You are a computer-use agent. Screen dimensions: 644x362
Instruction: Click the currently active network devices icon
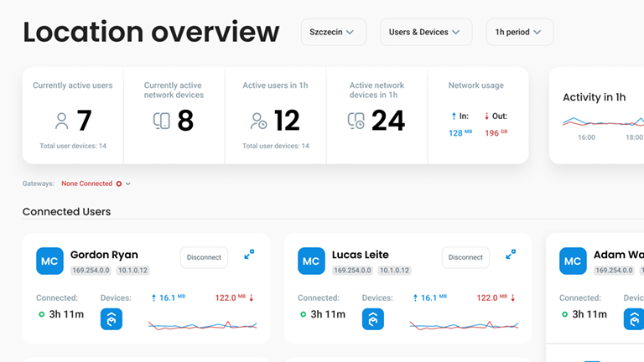162,122
